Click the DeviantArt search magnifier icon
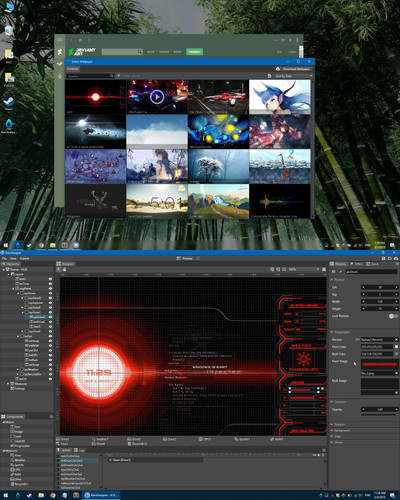The image size is (400, 500). 140,52
